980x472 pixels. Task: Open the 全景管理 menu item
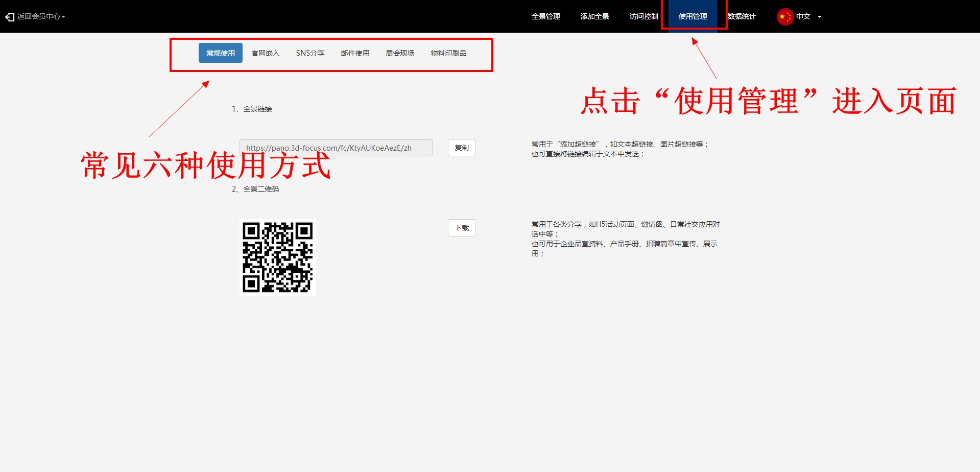[x=545, y=16]
